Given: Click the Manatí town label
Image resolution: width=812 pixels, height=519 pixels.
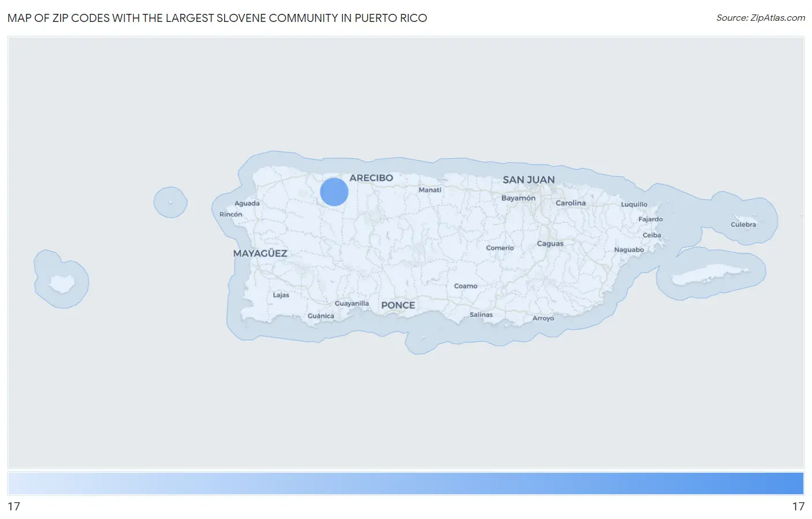Looking at the screenshot, I should 430,190.
